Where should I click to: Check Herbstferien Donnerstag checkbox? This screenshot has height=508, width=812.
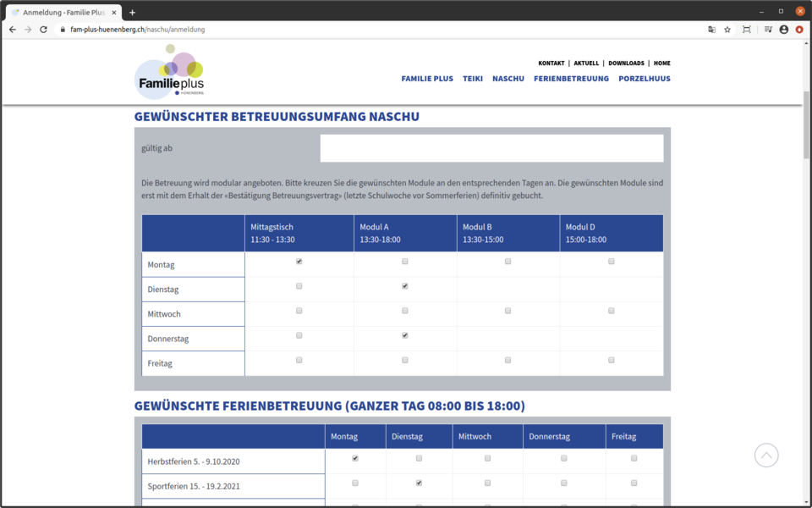[564, 458]
